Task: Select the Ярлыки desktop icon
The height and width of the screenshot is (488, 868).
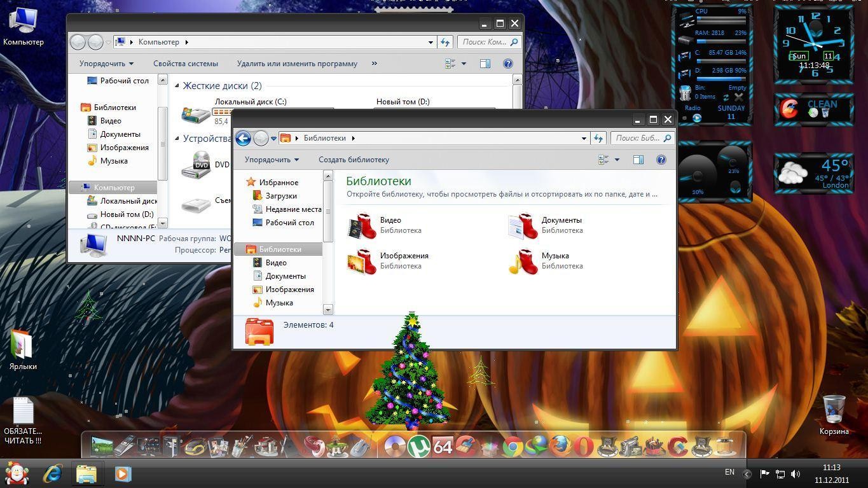Action: coord(22,349)
